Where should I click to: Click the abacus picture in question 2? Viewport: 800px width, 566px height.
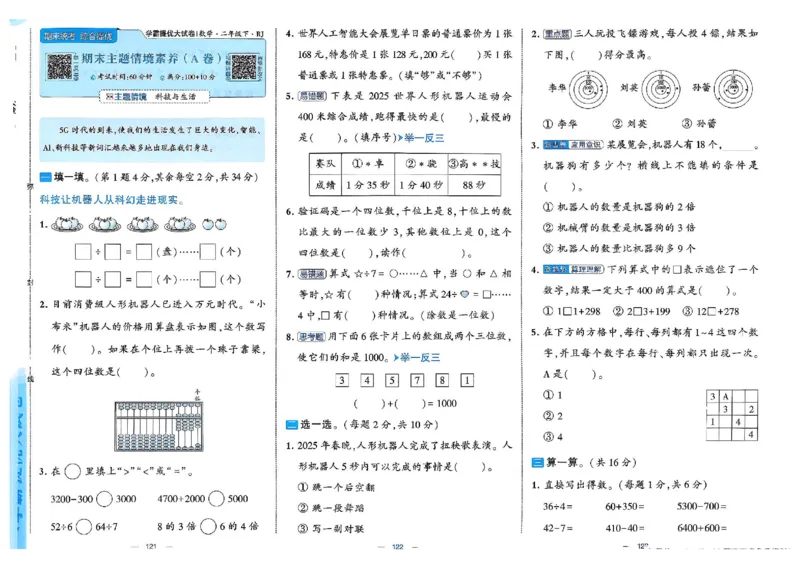(x=159, y=426)
